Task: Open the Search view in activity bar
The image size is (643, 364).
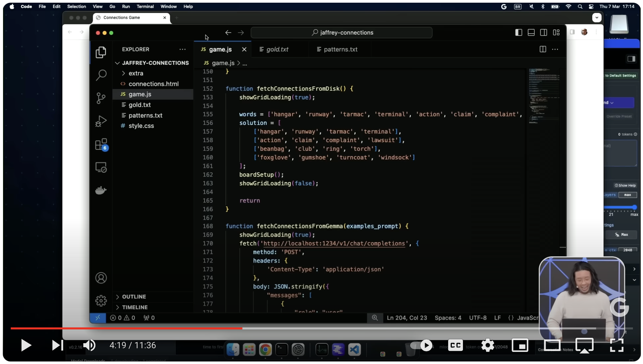Action: click(101, 75)
